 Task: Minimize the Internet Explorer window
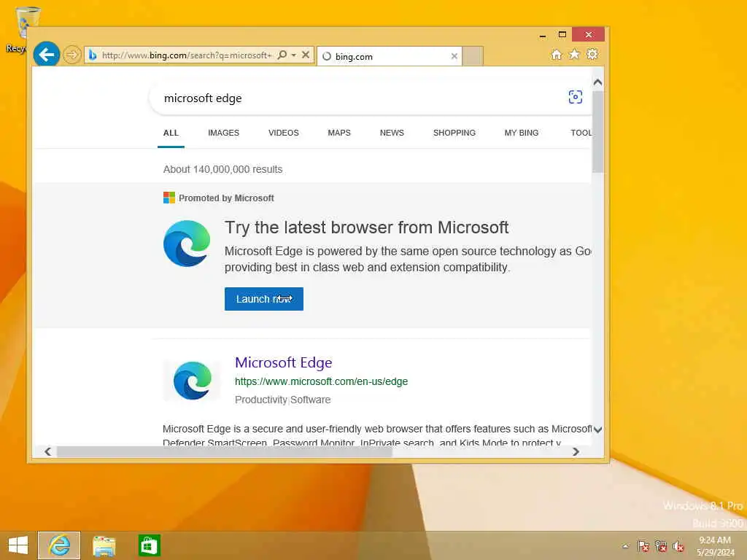tap(542, 35)
